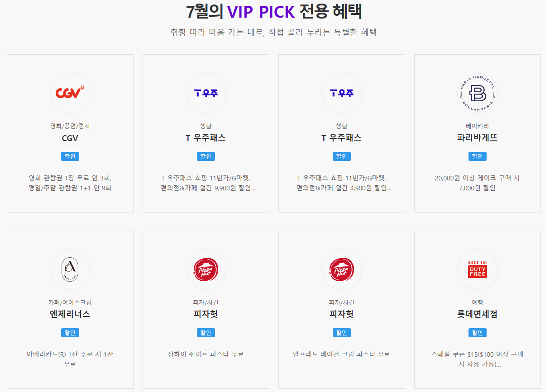Select the 아메리카노 1+1 benefit card
This screenshot has height=392, width=545.
[70, 310]
